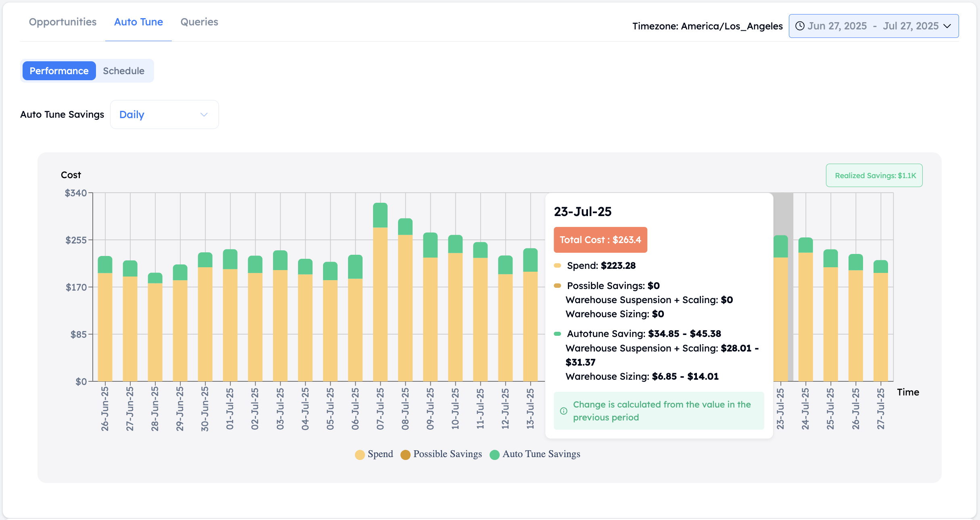Toggle the Possible Savings legend circle

(x=405, y=455)
